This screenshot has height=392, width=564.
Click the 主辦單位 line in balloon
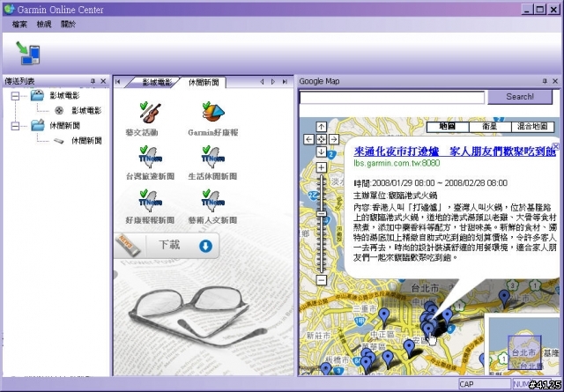(396, 196)
